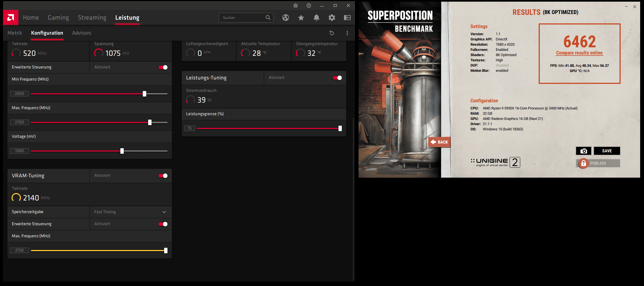Screen dimensions: 644x286
Task: Click the FPS Min Avg Max line
Action: pyautogui.click(x=579, y=66)
